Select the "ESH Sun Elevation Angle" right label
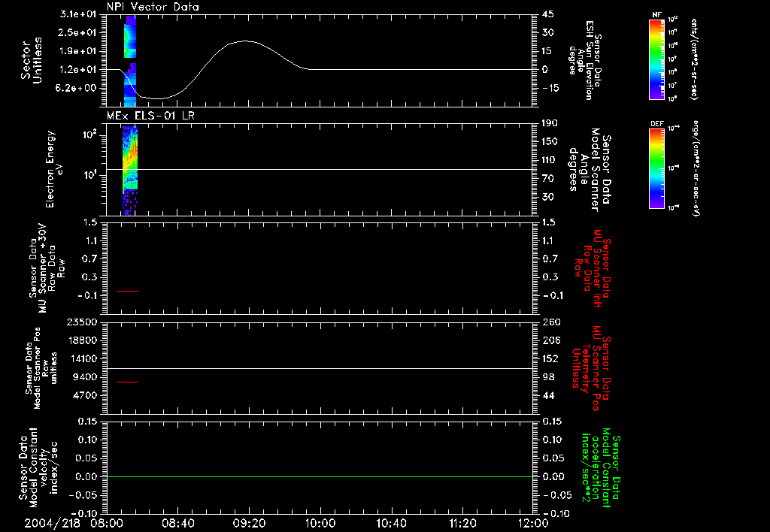 (585, 60)
